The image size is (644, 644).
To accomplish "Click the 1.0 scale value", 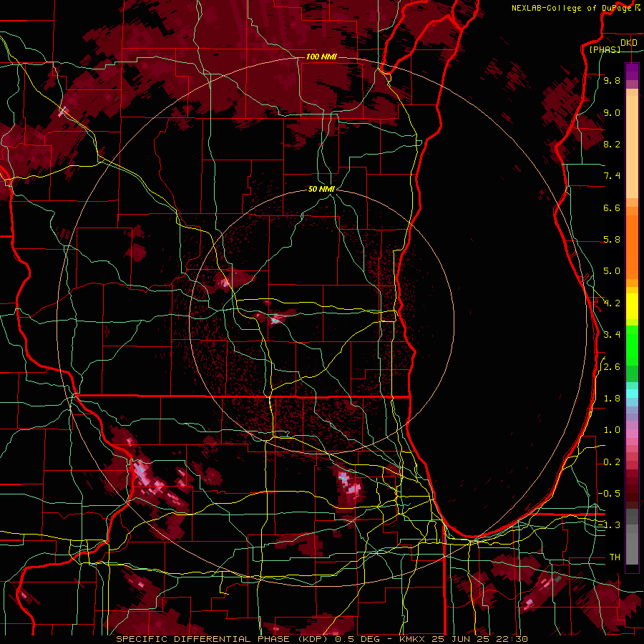I will point(612,430).
